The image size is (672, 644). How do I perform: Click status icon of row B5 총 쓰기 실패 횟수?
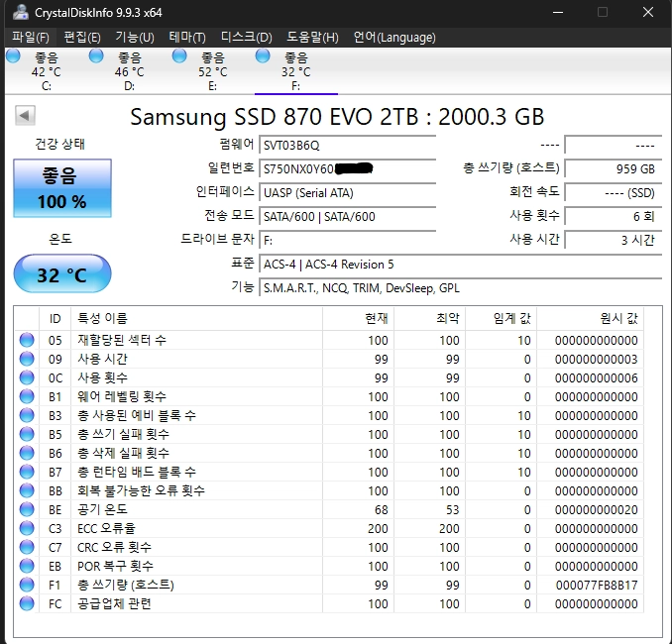point(27,434)
